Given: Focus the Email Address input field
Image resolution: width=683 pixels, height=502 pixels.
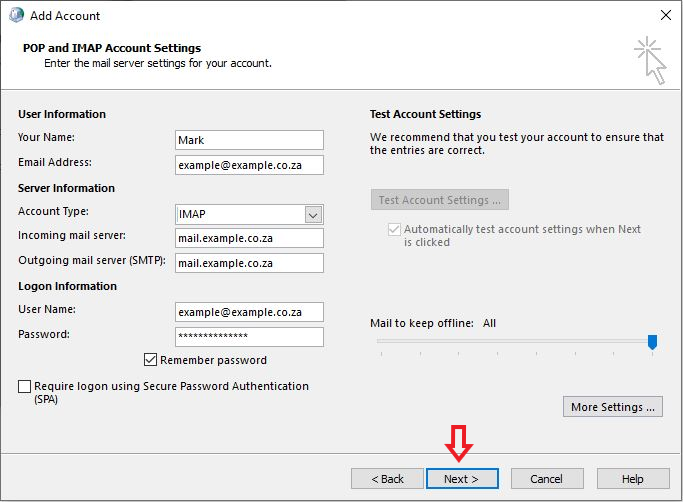Looking at the screenshot, I should [249, 165].
